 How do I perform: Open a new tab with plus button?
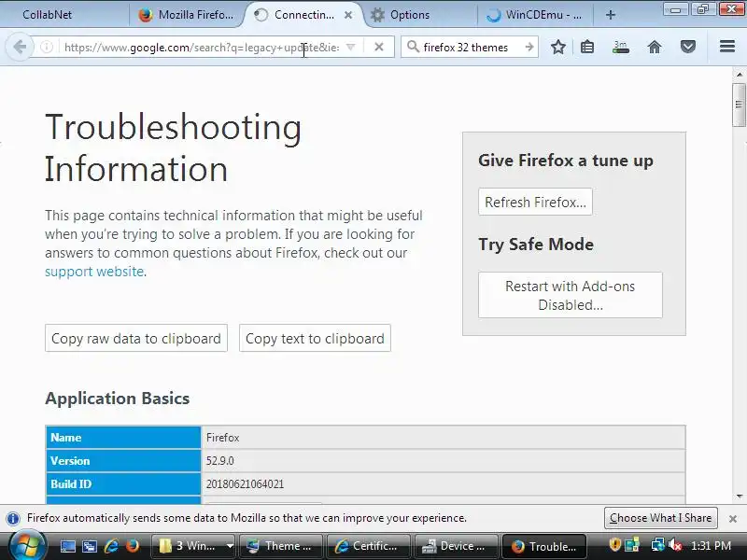611,15
